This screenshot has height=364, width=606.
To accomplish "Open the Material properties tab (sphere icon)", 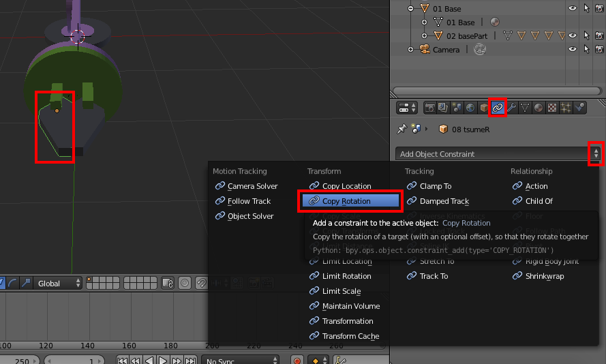I will pyautogui.click(x=539, y=108).
